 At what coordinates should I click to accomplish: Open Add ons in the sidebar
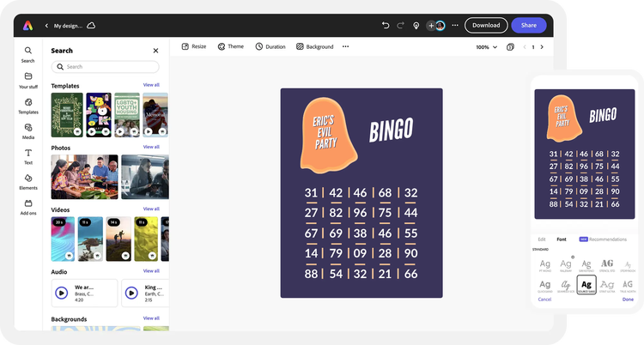pyautogui.click(x=28, y=208)
